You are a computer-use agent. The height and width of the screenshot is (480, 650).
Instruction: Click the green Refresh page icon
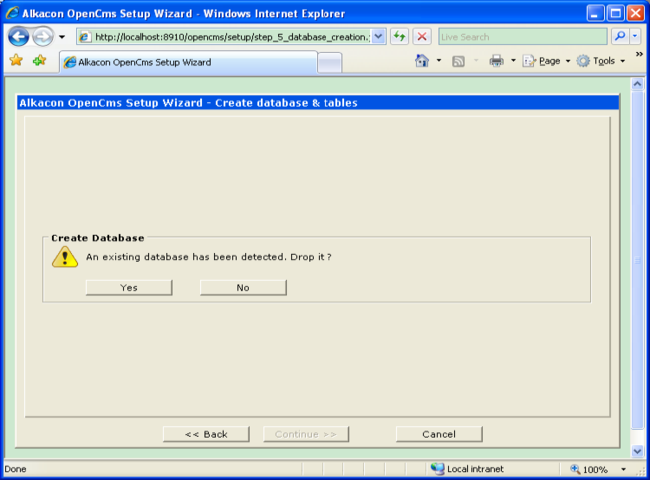pyautogui.click(x=400, y=37)
